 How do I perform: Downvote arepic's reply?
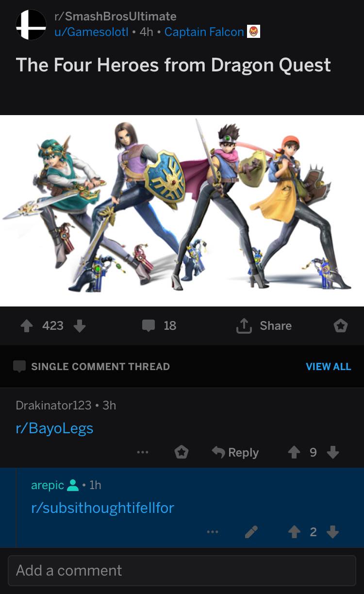pos(332,532)
